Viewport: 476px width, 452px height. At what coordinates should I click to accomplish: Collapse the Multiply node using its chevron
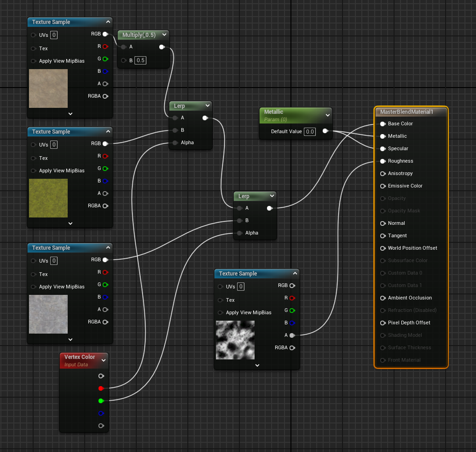(164, 35)
